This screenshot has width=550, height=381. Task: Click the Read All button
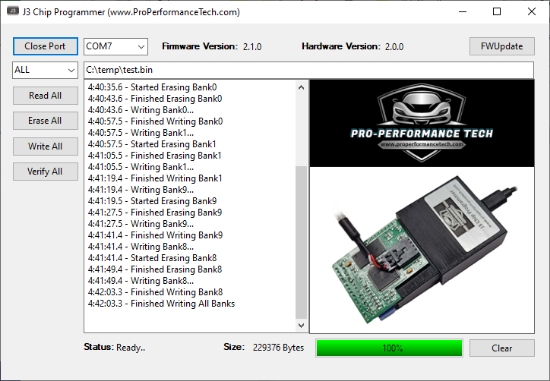click(45, 95)
